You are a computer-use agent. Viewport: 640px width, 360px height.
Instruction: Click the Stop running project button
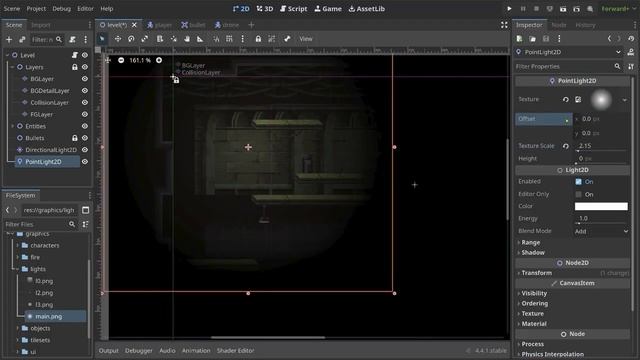click(x=536, y=9)
